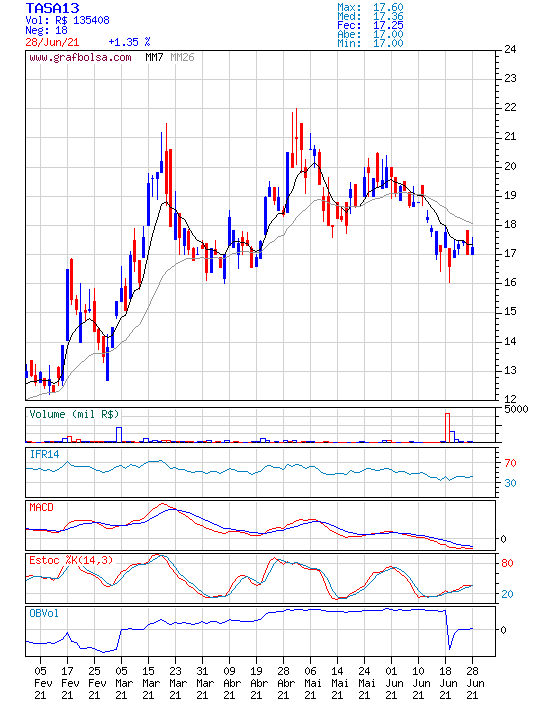Click the Vol: R$ 135408 text
Screen dimensions: 545x720
67,20
